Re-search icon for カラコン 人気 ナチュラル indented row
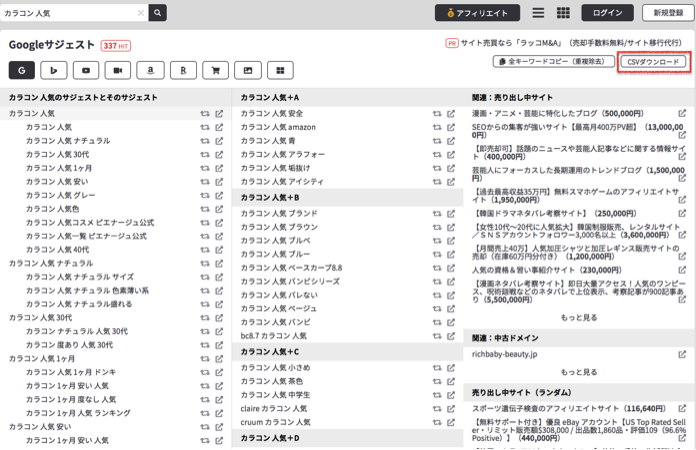The image size is (696, 450). 205,141
